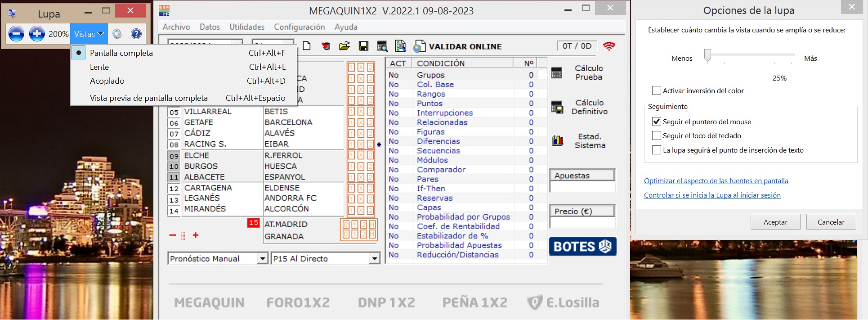Toggle sign 2 for Cádiz - Alavés
The height and width of the screenshot is (320, 868).
tap(370, 133)
